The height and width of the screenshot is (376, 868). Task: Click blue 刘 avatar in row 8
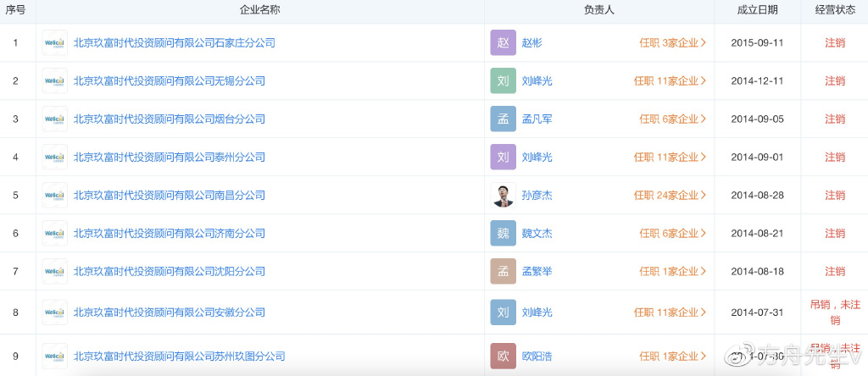[x=504, y=312]
